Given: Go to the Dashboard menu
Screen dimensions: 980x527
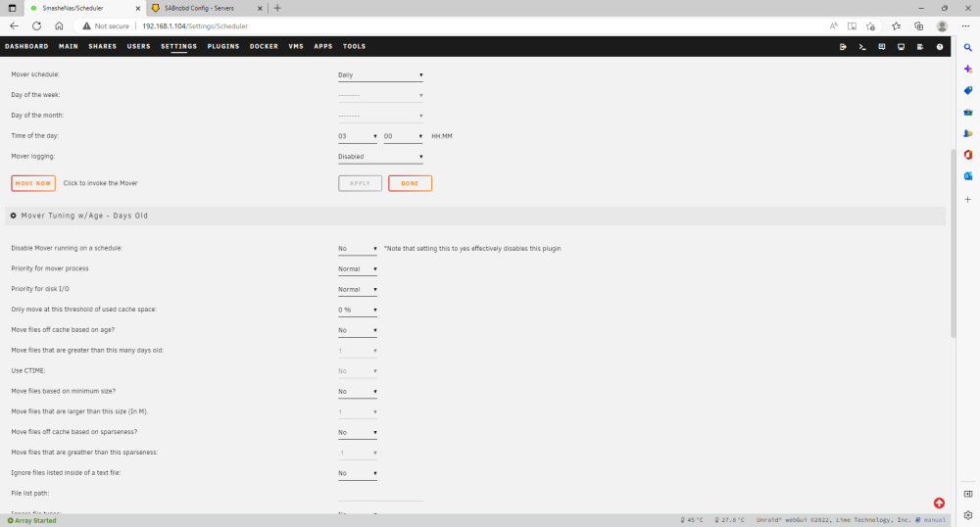Looking at the screenshot, I should [26, 46].
